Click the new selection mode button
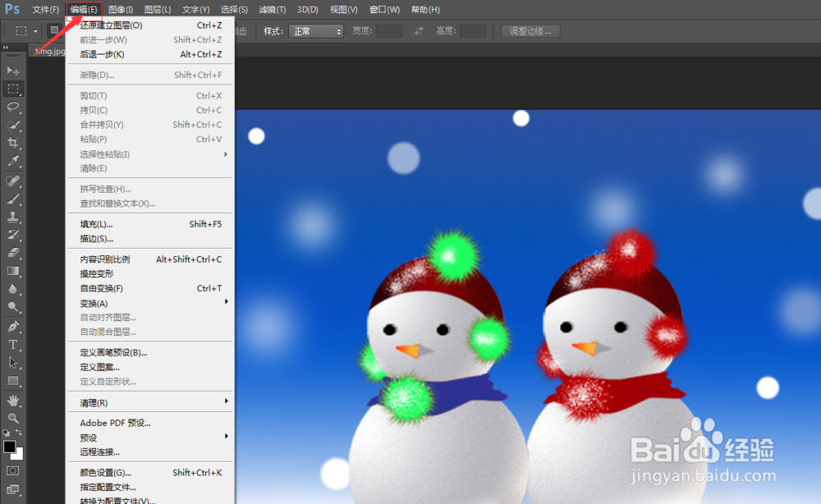The height and width of the screenshot is (504, 821). [54, 31]
